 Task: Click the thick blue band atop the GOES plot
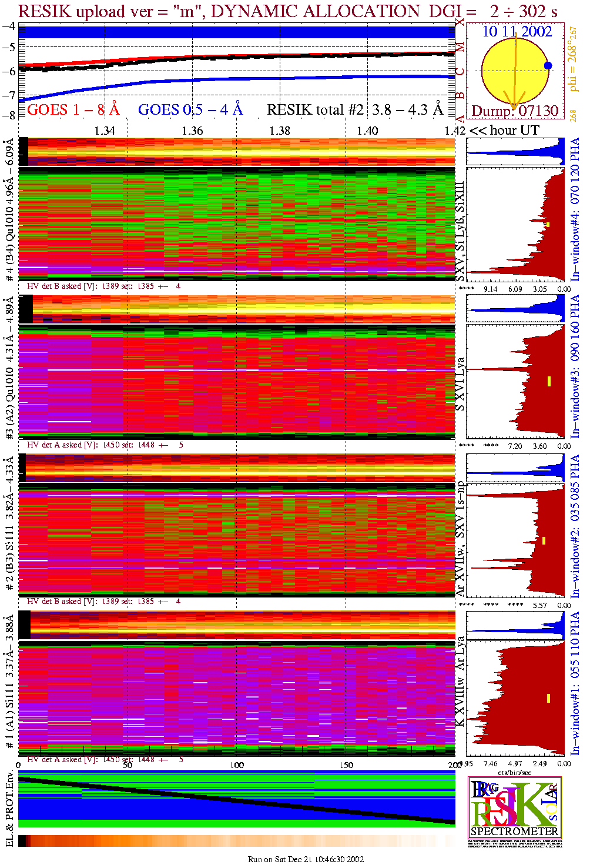click(235, 32)
